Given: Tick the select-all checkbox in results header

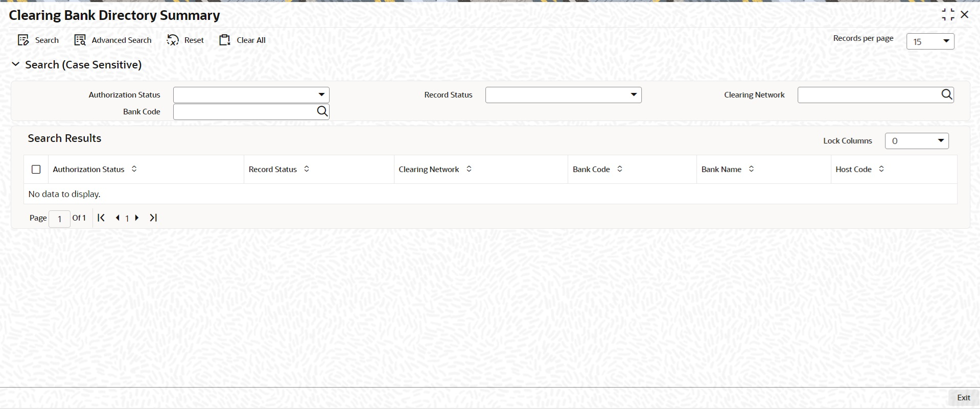Looking at the screenshot, I should pyautogui.click(x=36, y=170).
